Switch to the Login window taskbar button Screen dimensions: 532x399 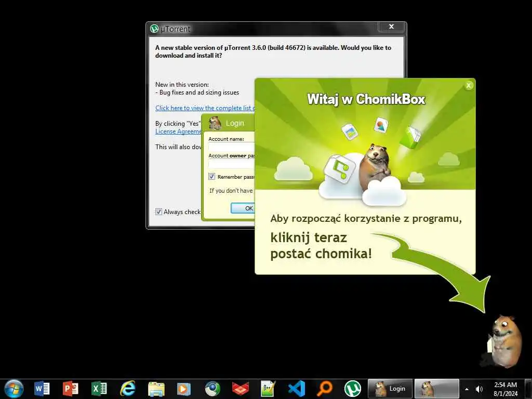point(390,389)
